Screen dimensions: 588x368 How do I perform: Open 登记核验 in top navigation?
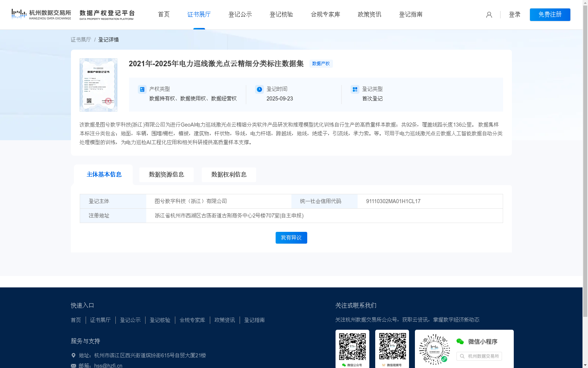281,14
